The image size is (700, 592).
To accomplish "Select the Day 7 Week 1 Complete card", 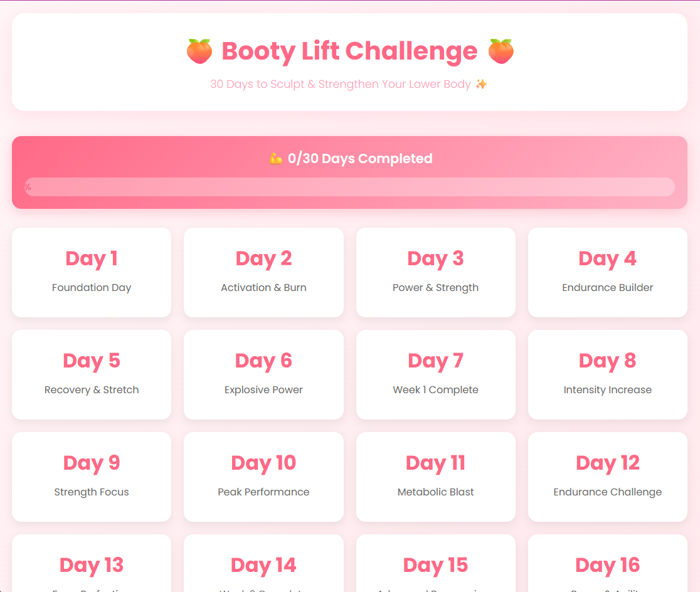I will coord(435,374).
